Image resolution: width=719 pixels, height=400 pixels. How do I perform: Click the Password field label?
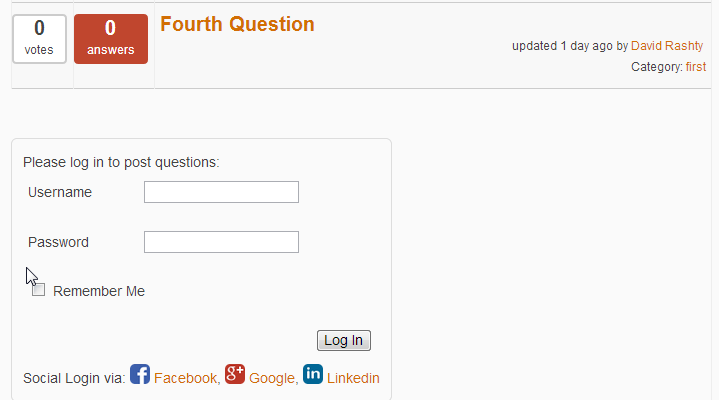click(58, 242)
